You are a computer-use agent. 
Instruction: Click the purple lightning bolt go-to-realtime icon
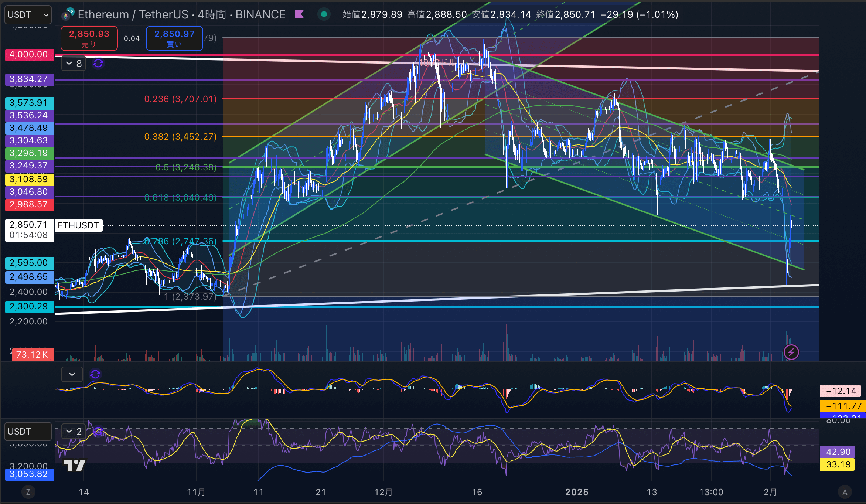coord(791,352)
